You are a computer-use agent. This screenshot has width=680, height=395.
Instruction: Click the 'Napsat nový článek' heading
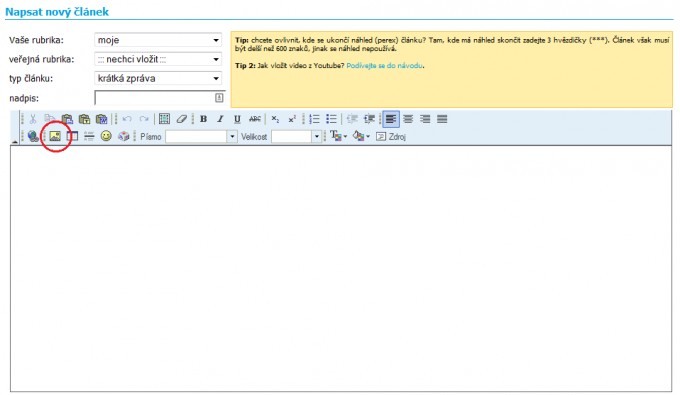point(57,12)
